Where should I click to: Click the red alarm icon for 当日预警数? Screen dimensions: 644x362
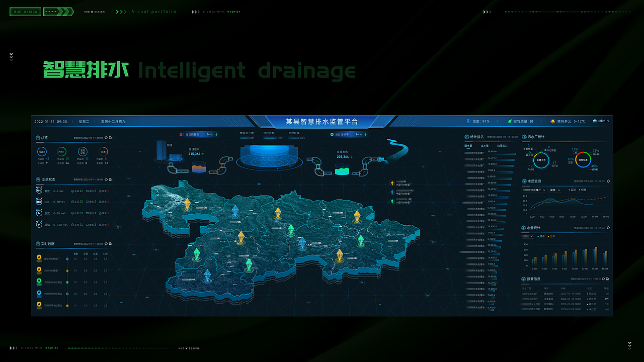(182, 134)
